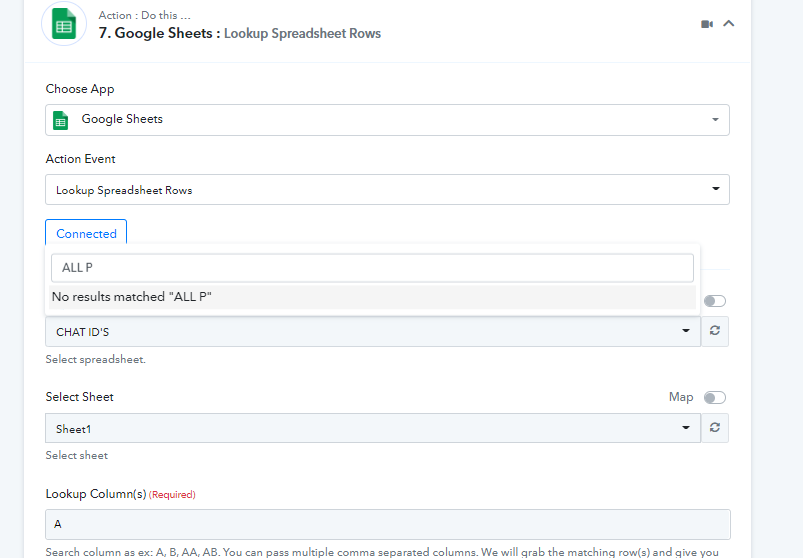Click the 'Select sheet' helper text
The height and width of the screenshot is (558, 803).
coord(77,455)
